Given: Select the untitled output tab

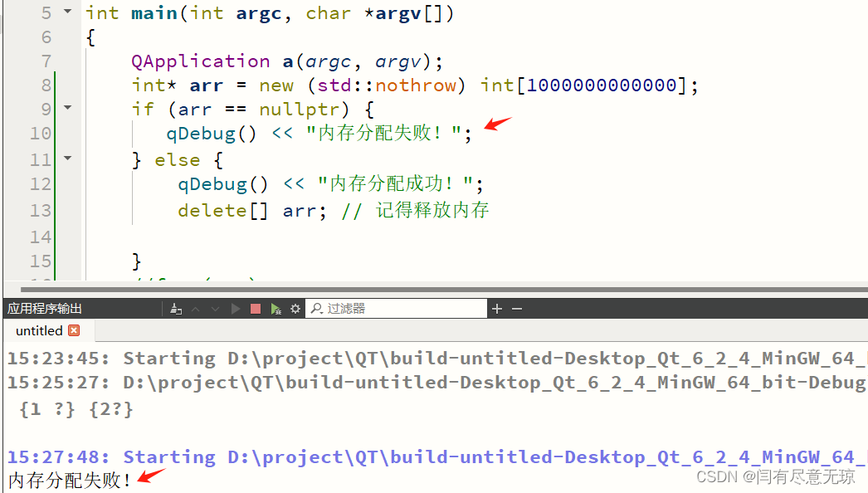Looking at the screenshot, I should coord(39,330).
